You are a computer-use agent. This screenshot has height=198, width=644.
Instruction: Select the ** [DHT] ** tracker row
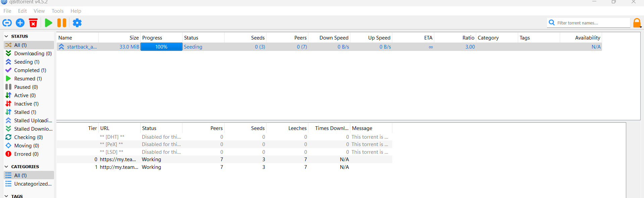[x=224, y=137]
